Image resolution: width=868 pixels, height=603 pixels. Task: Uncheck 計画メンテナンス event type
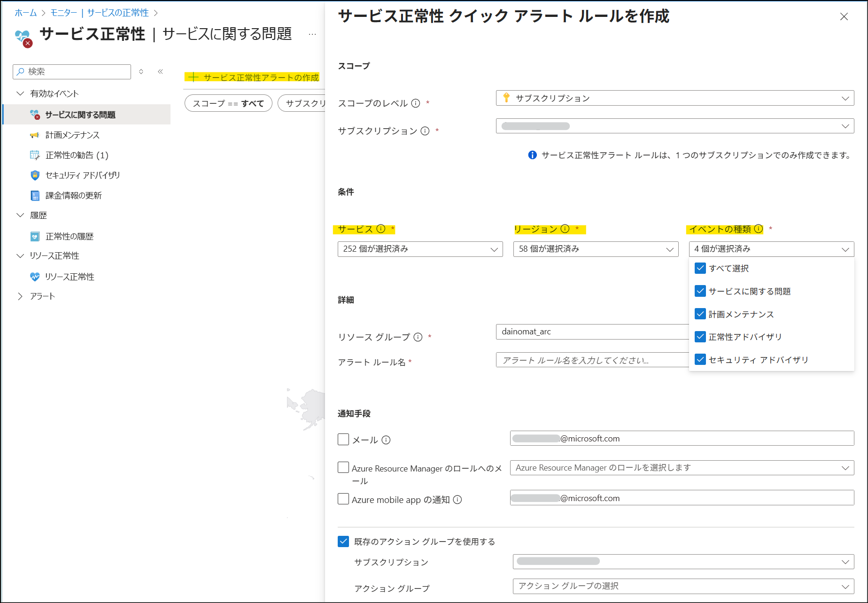[x=700, y=314]
